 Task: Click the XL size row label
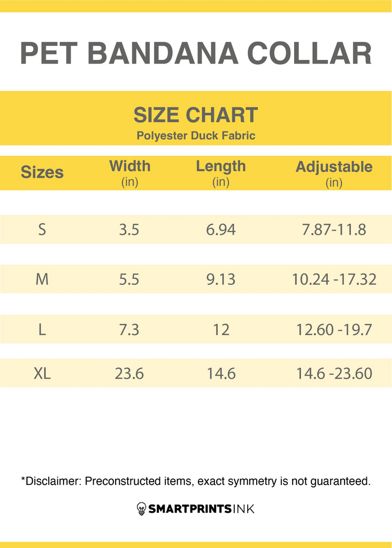point(42,373)
